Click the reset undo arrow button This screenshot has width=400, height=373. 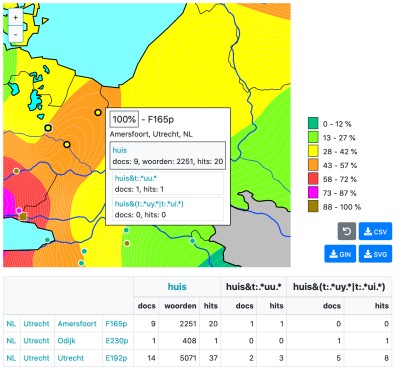(x=347, y=231)
